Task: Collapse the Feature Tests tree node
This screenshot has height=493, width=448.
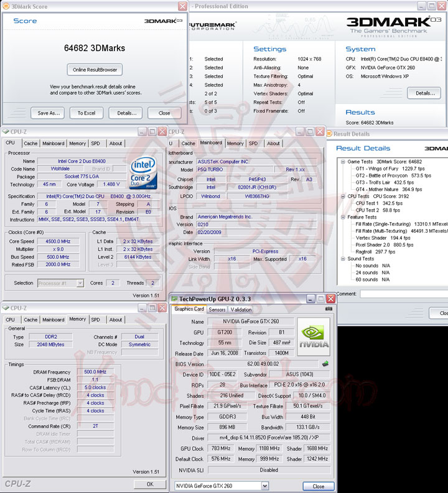Action: pos(343,217)
